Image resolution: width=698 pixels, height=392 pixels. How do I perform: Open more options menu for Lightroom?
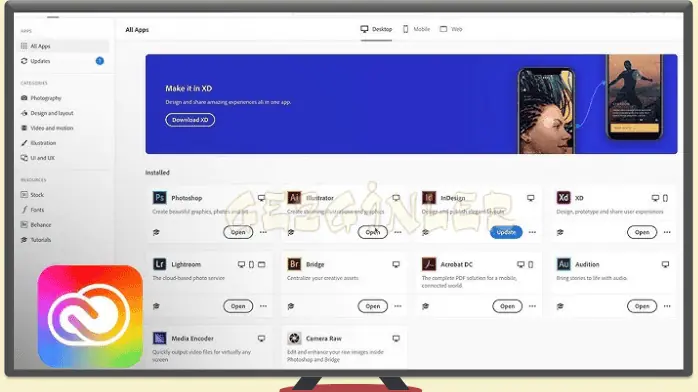[263, 306]
